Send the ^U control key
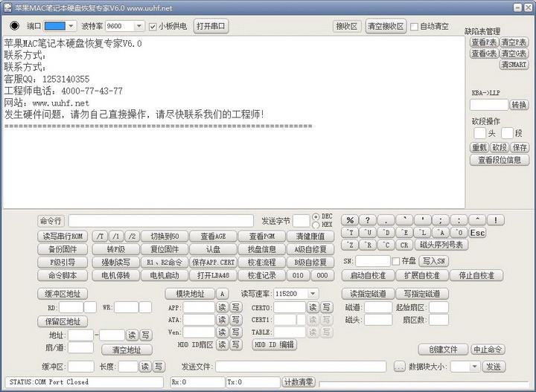 [x=368, y=233]
